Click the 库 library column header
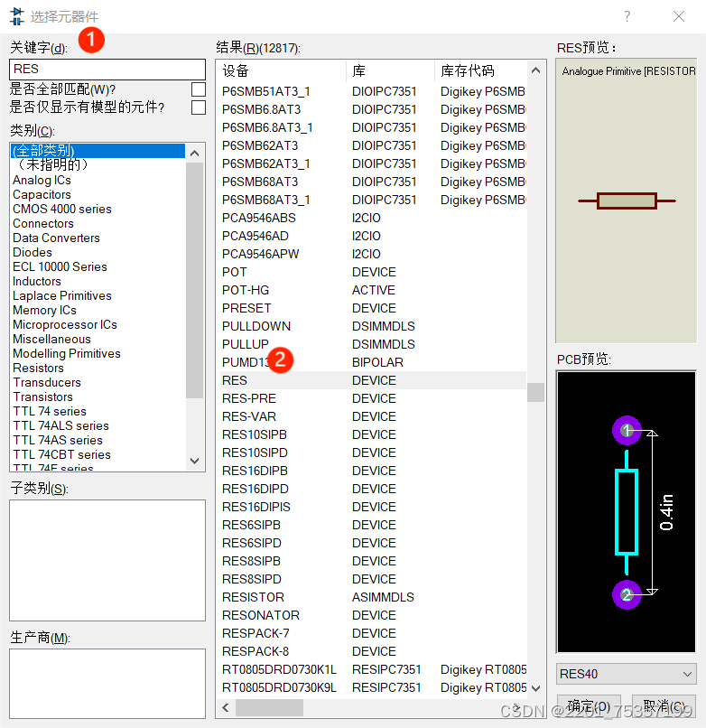 (390, 70)
